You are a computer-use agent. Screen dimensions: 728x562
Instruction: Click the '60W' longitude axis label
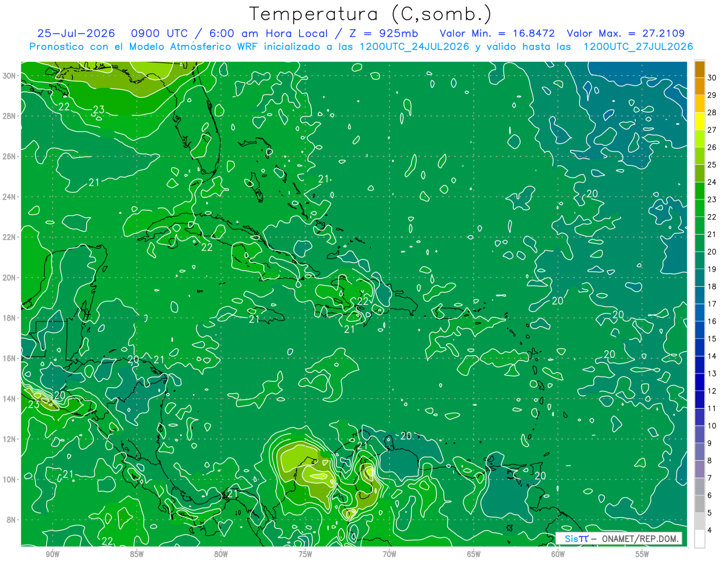coord(558,554)
